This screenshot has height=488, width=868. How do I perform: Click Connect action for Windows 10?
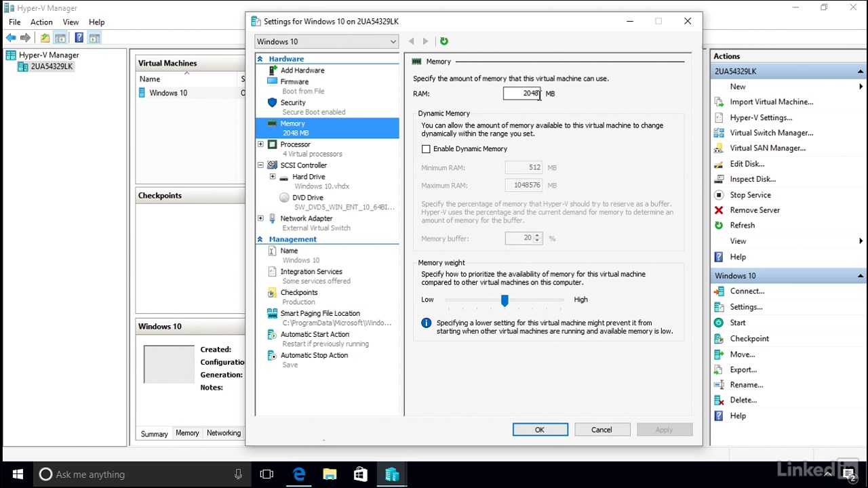click(747, 291)
